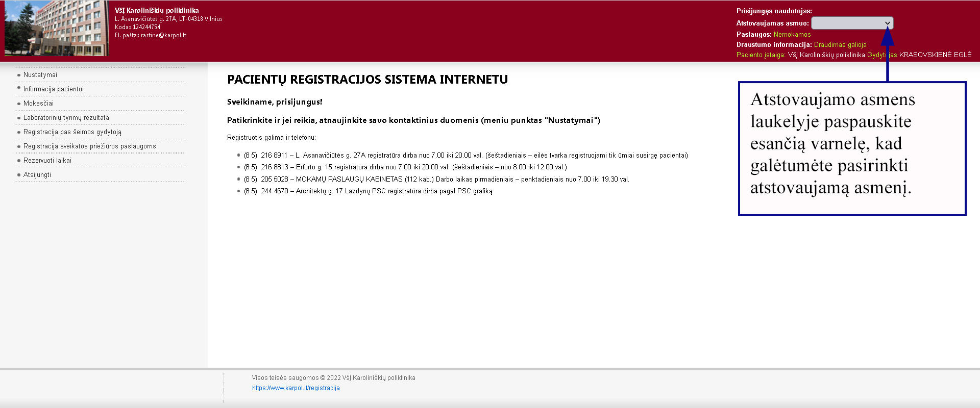Click the (8 5) 216 8911 phone line
Image resolution: width=980 pixels, height=408 pixels.
point(466,156)
